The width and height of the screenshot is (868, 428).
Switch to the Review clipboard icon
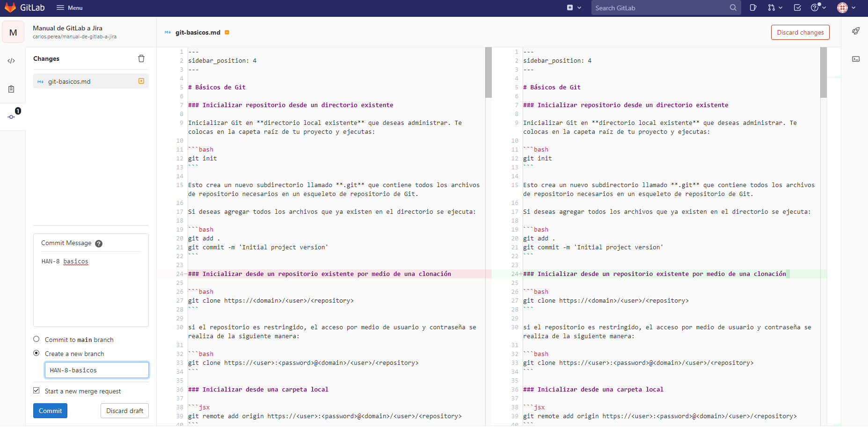11,89
